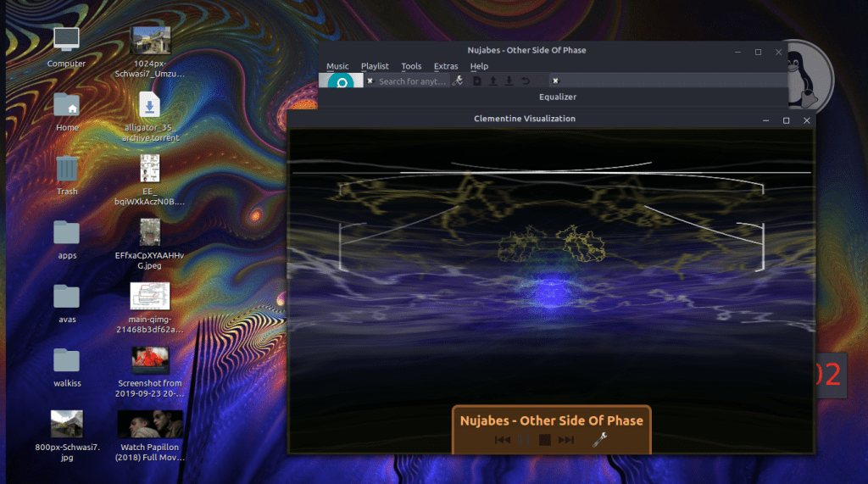
Task: Stop playback using the square stop button
Action: tap(545, 440)
